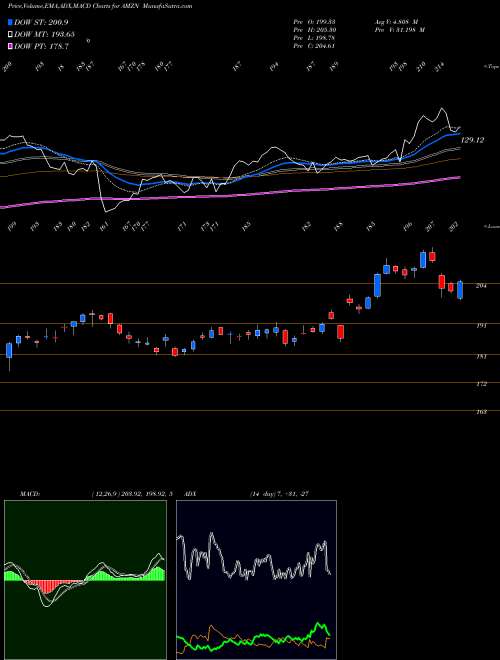The image size is (500, 660).
Task: Click the 191 price axis label
Action: click(x=481, y=325)
